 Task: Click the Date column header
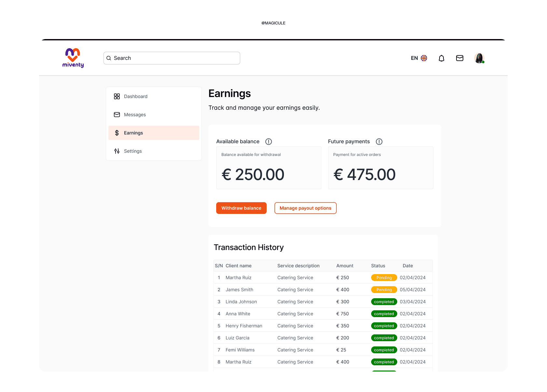click(x=408, y=266)
